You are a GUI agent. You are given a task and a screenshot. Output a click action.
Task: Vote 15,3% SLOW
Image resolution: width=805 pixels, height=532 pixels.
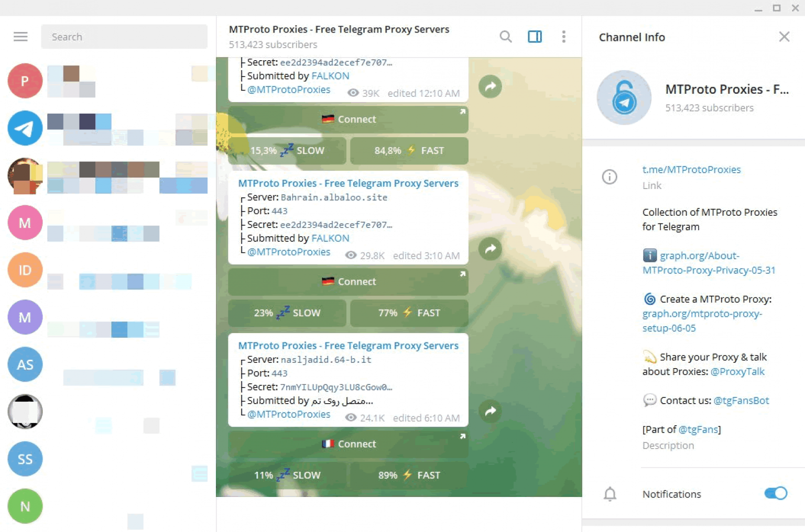(x=287, y=151)
